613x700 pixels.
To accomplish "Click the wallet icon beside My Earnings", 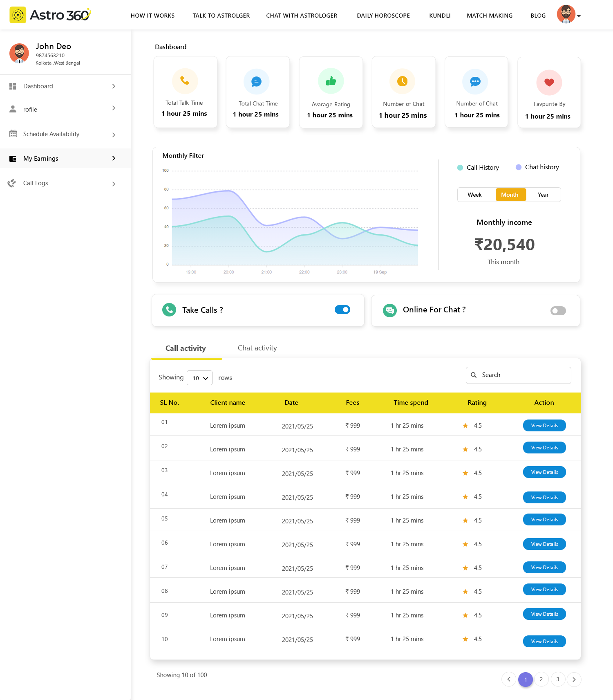I will [13, 159].
